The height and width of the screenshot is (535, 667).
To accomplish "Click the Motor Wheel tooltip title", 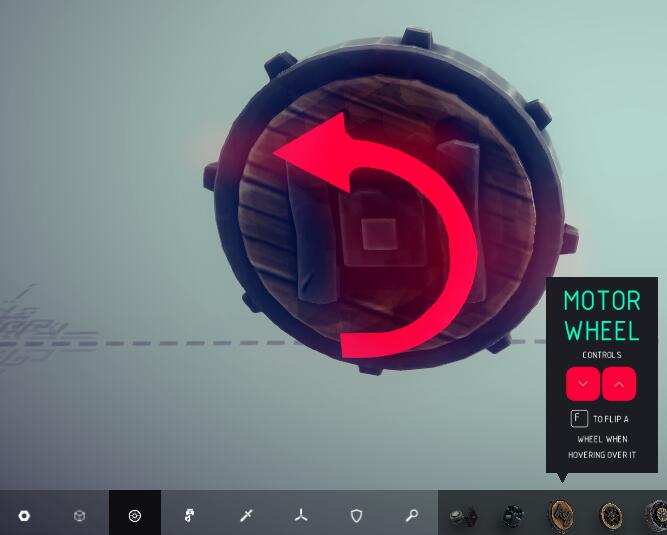I will (601, 315).
